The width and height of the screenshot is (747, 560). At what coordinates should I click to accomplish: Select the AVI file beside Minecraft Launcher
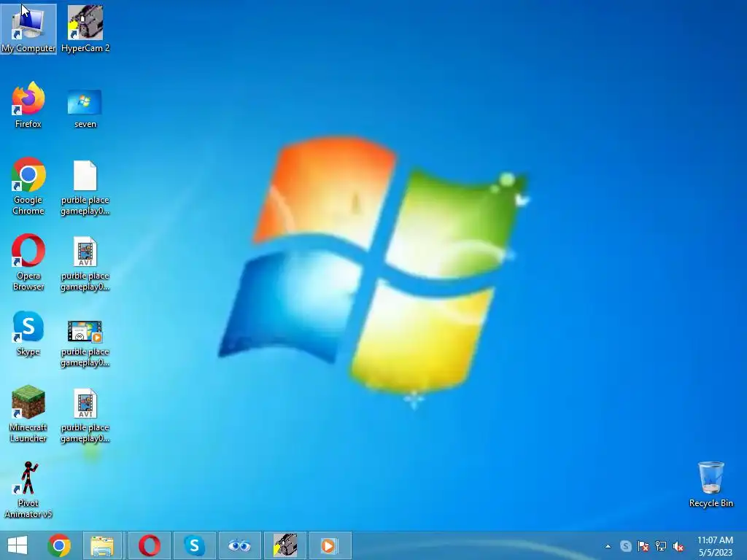click(x=85, y=415)
